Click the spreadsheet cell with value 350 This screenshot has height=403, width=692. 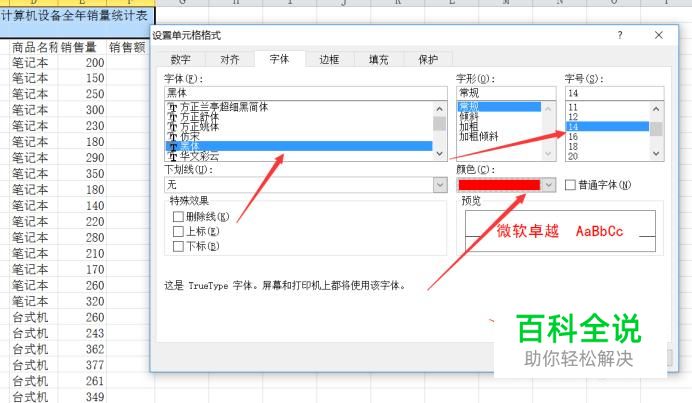[x=82, y=174]
